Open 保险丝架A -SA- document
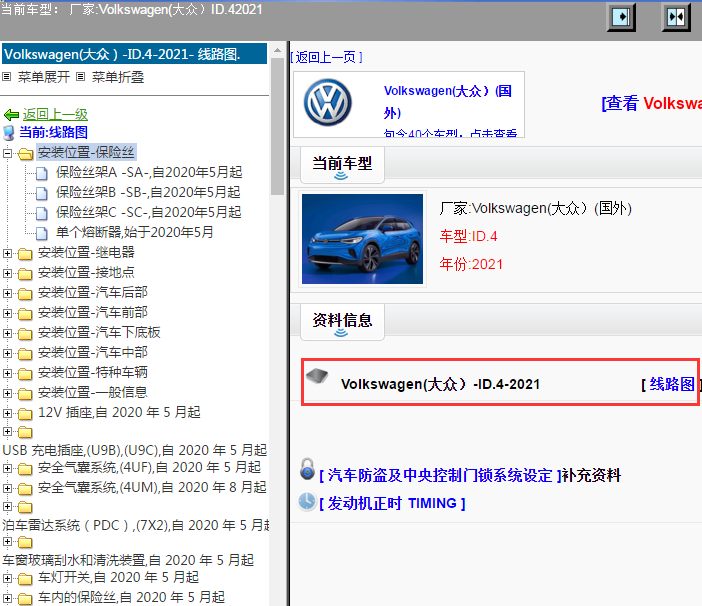 click(149, 172)
